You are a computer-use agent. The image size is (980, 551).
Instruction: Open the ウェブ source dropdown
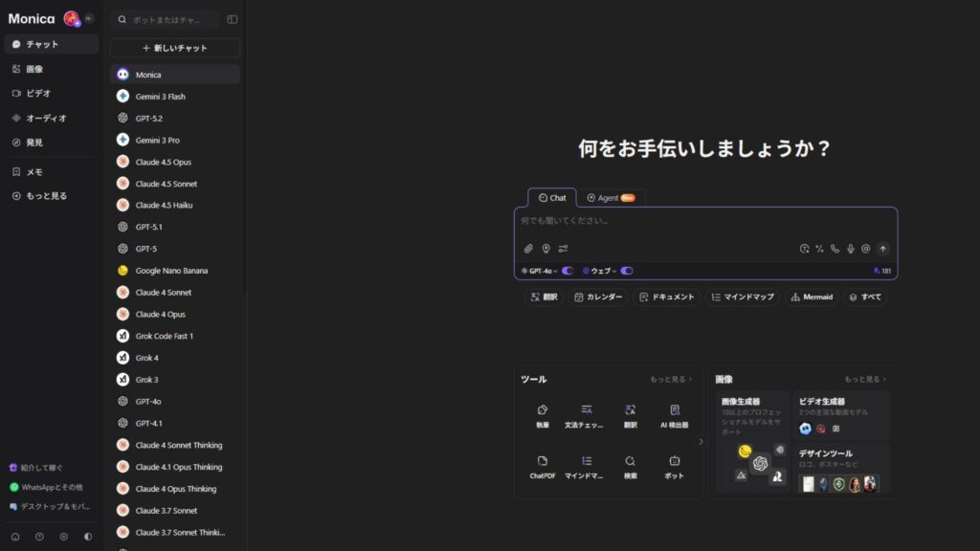click(x=602, y=271)
